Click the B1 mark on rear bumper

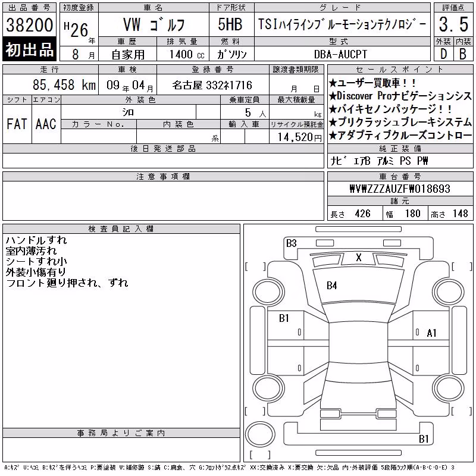(424, 439)
